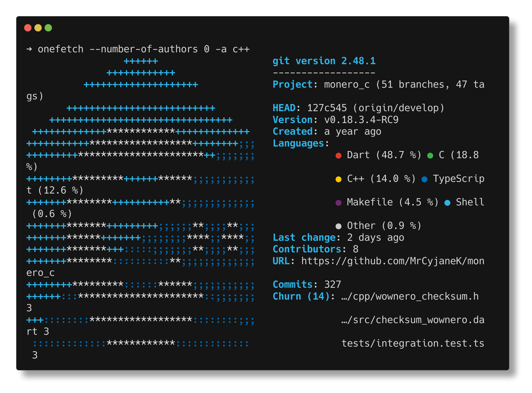Click the 'Created' label
This screenshot has height=393, width=532.
click(293, 132)
